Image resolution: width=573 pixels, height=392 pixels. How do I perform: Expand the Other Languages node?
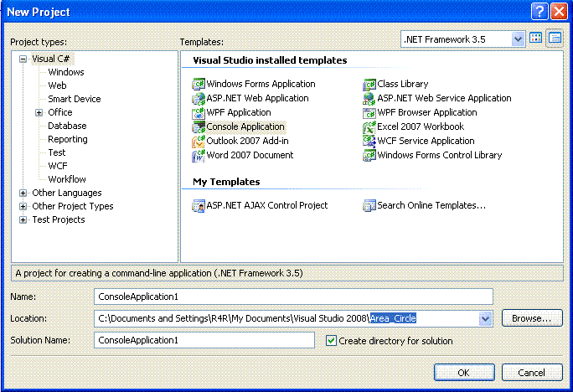23,193
